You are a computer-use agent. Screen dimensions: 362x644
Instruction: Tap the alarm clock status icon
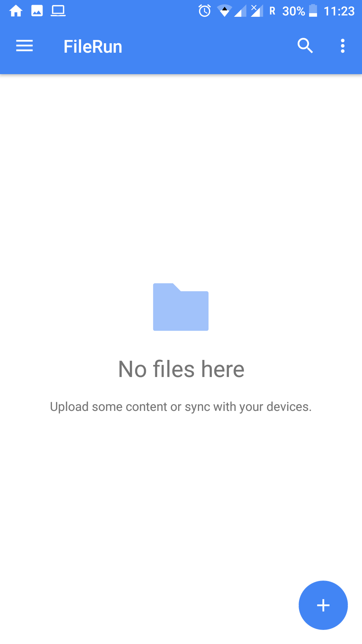204,11
